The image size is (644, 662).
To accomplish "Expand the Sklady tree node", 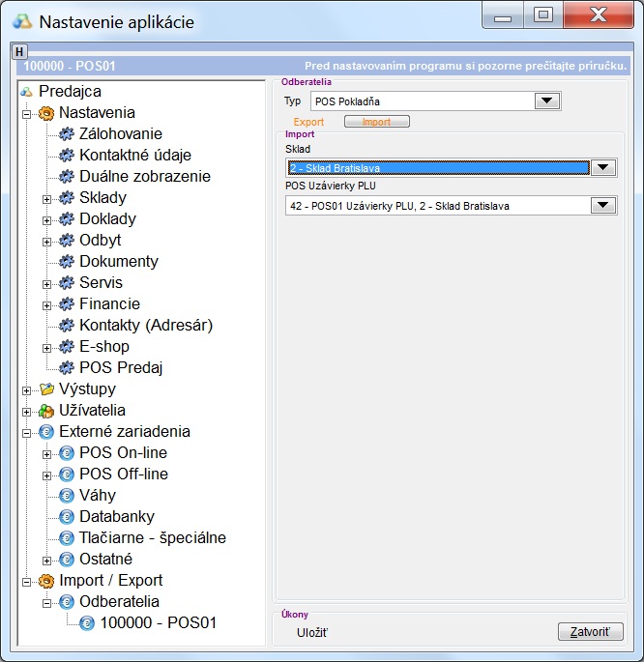I will (x=46, y=198).
